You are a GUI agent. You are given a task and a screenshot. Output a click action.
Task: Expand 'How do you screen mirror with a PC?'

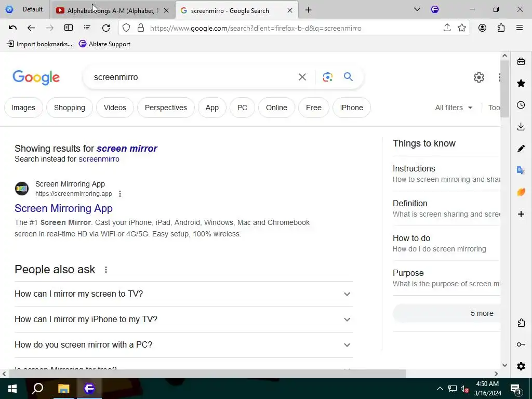coord(183,345)
